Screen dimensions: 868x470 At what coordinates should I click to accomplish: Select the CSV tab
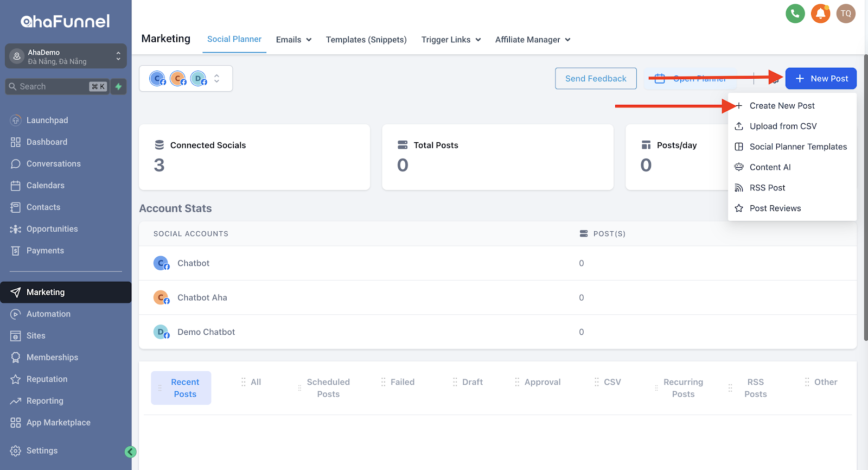coord(608,382)
